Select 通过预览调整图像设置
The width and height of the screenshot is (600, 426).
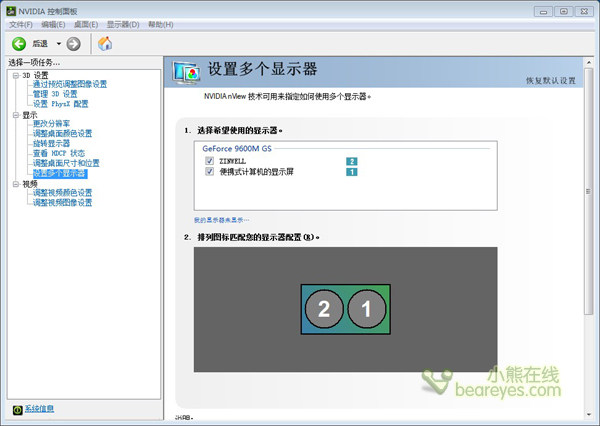70,84
